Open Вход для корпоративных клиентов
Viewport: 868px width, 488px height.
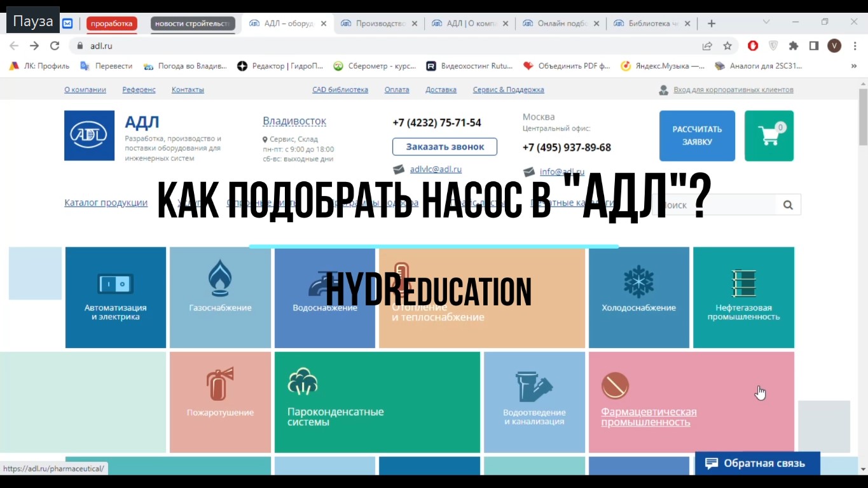click(x=733, y=90)
